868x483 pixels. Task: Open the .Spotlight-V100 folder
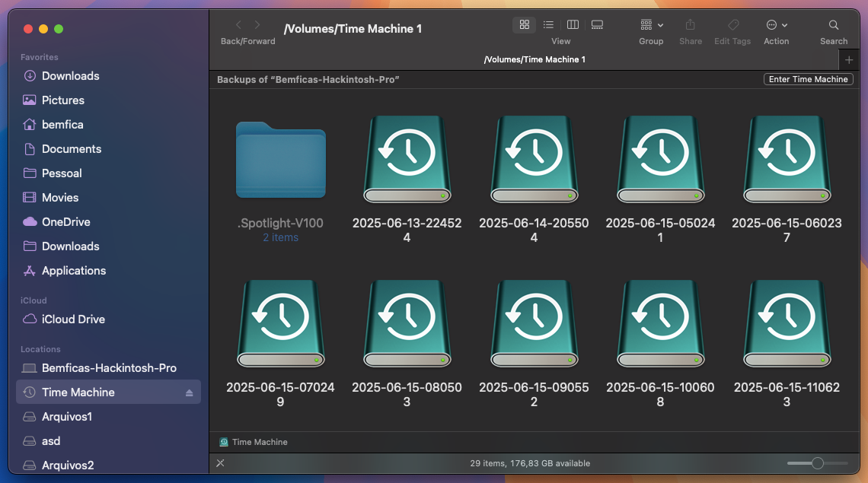(x=281, y=160)
